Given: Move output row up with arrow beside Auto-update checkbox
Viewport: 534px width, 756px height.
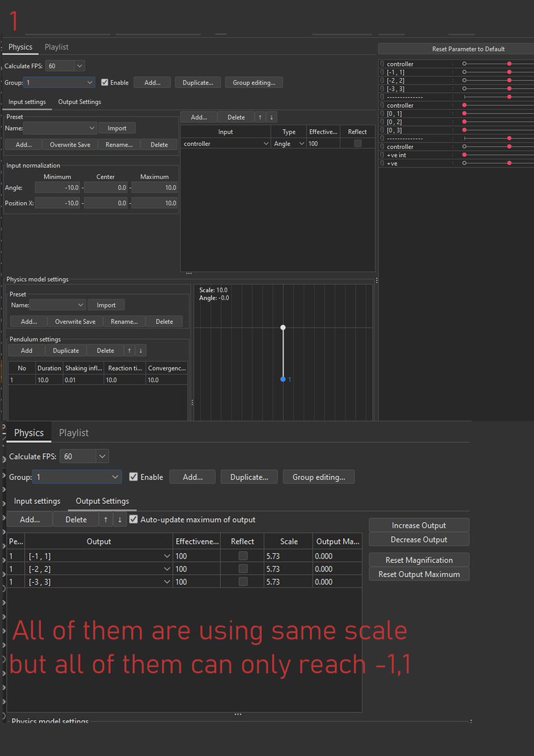Looking at the screenshot, I should pos(106,520).
